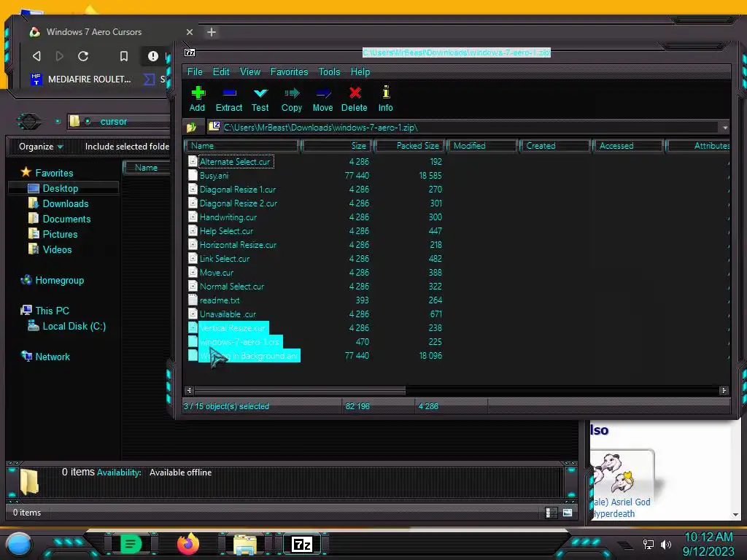The height and width of the screenshot is (560, 747).
Task: Click the red Delete toolbar icon
Action: click(355, 98)
